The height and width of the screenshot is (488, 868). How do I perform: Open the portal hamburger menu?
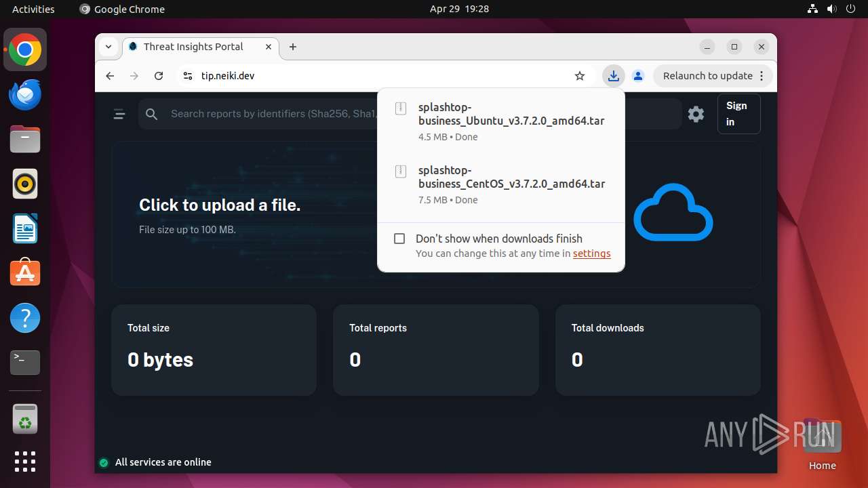119,115
